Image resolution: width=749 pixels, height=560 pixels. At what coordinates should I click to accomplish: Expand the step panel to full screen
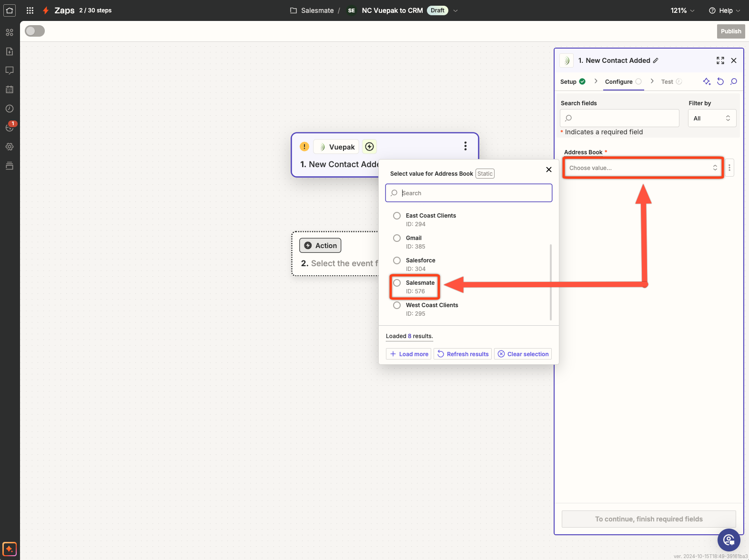point(720,60)
